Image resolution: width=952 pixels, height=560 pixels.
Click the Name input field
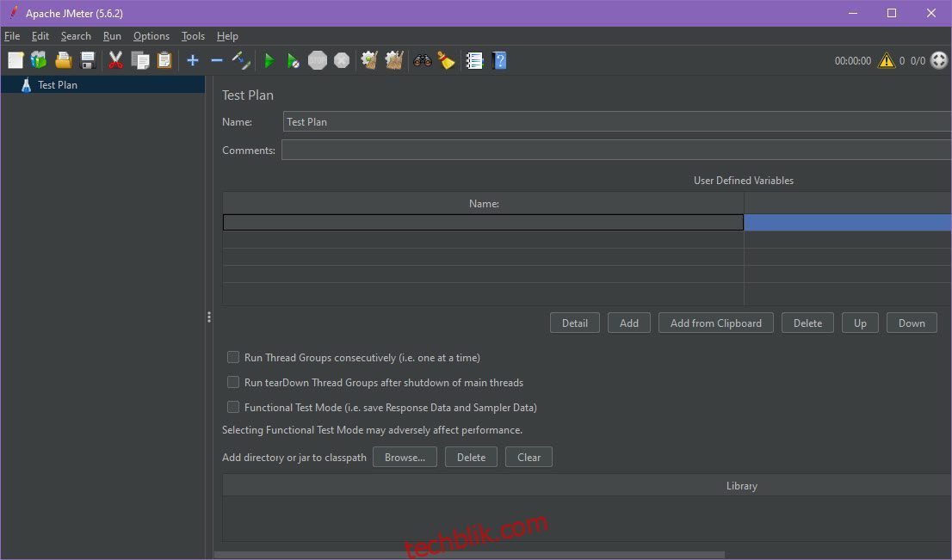pyautogui.click(x=617, y=122)
